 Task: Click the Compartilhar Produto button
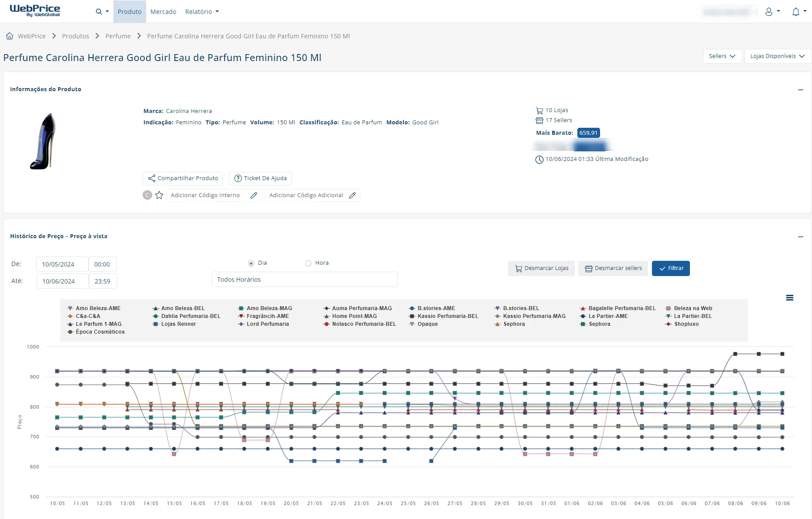click(183, 178)
